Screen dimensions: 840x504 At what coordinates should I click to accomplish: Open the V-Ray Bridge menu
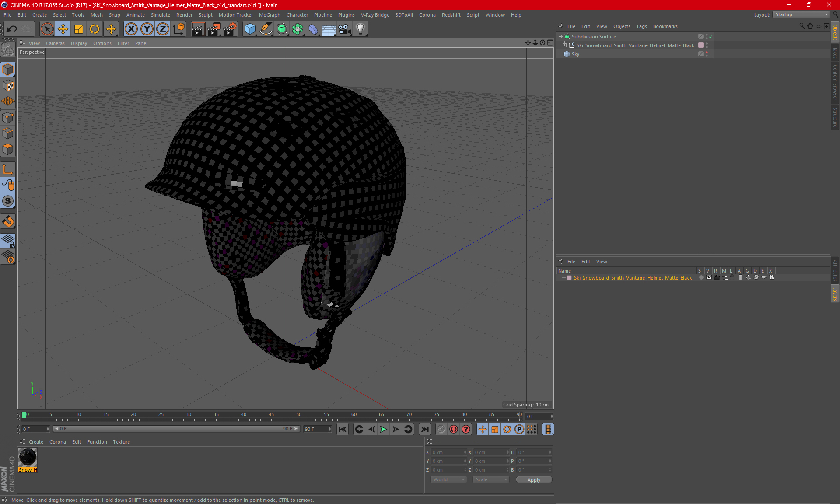point(375,15)
